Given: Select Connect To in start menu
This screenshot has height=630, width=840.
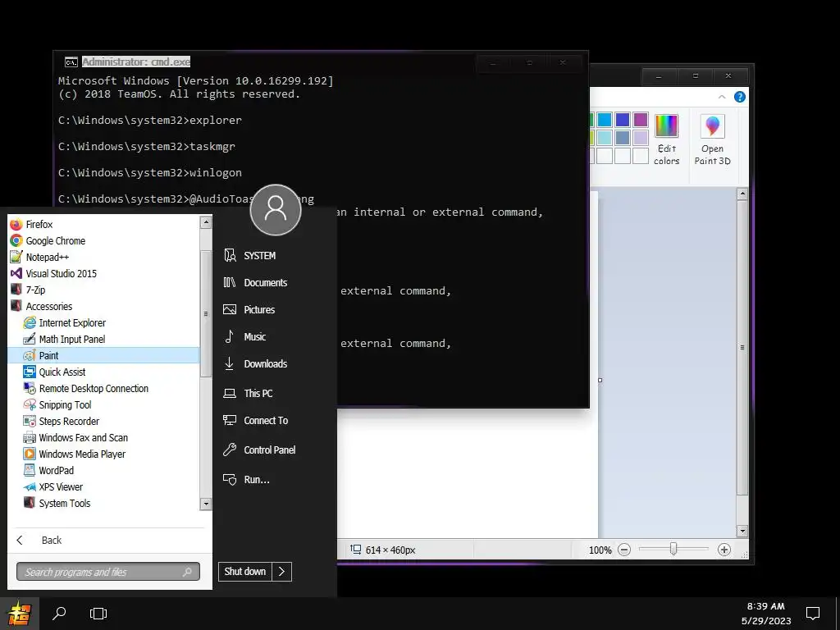Looking at the screenshot, I should pyautogui.click(x=256, y=421).
